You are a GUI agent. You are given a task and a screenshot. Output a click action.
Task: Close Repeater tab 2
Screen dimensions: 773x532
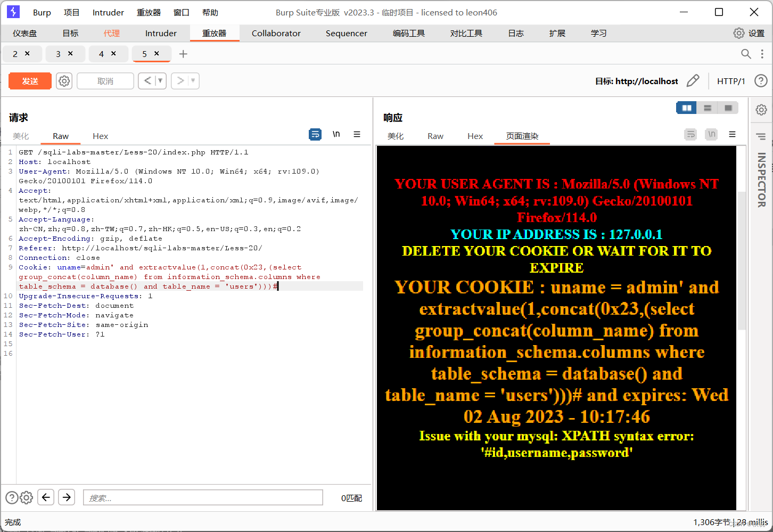click(27, 53)
